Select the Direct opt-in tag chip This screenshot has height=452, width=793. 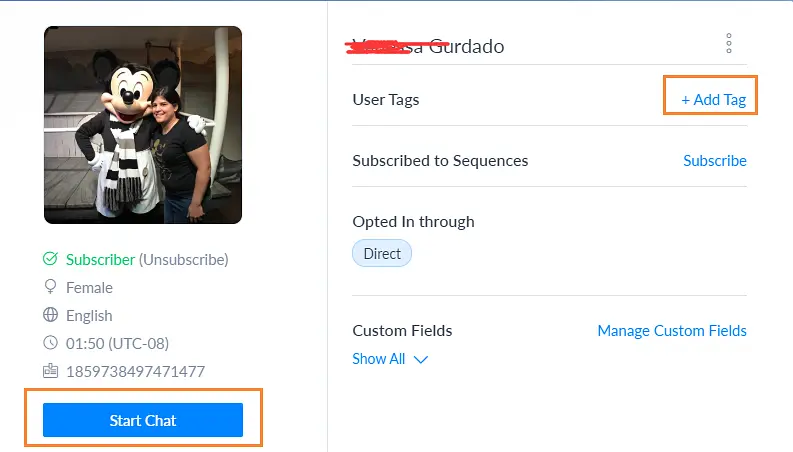[x=382, y=254]
